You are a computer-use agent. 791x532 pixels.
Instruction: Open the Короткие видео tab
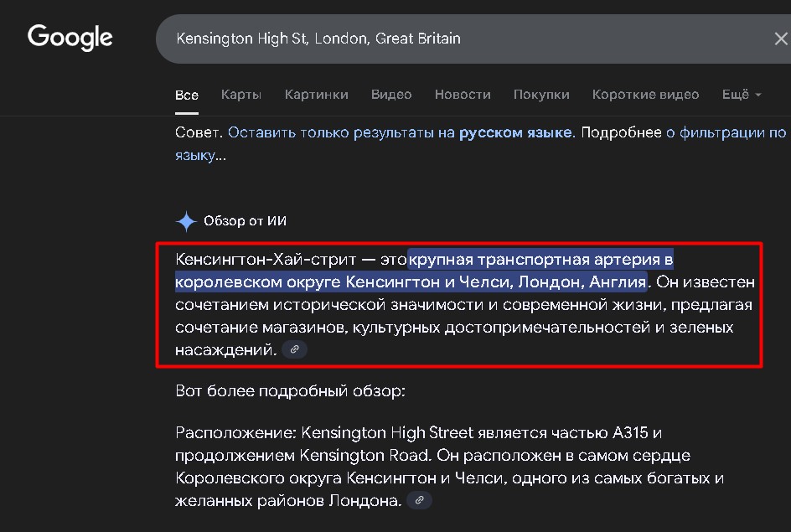(x=646, y=95)
